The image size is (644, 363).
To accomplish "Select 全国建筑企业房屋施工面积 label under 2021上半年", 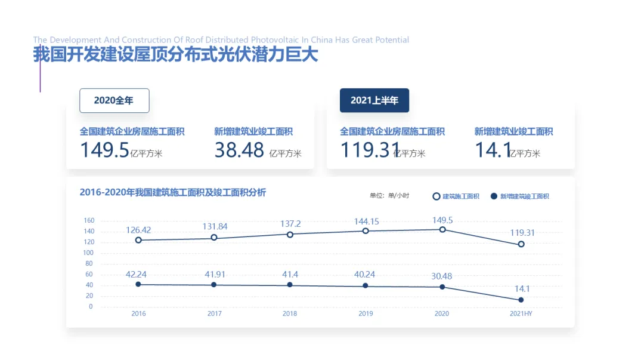I will [392, 131].
